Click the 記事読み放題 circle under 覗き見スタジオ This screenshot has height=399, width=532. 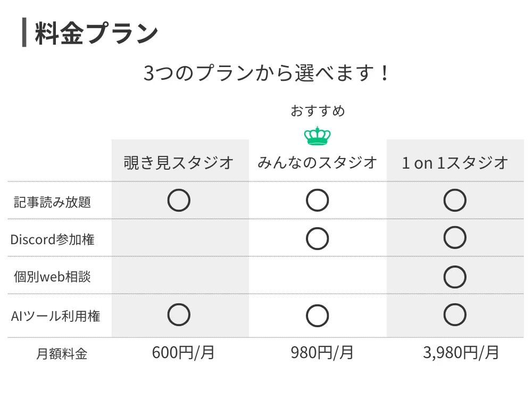point(179,200)
